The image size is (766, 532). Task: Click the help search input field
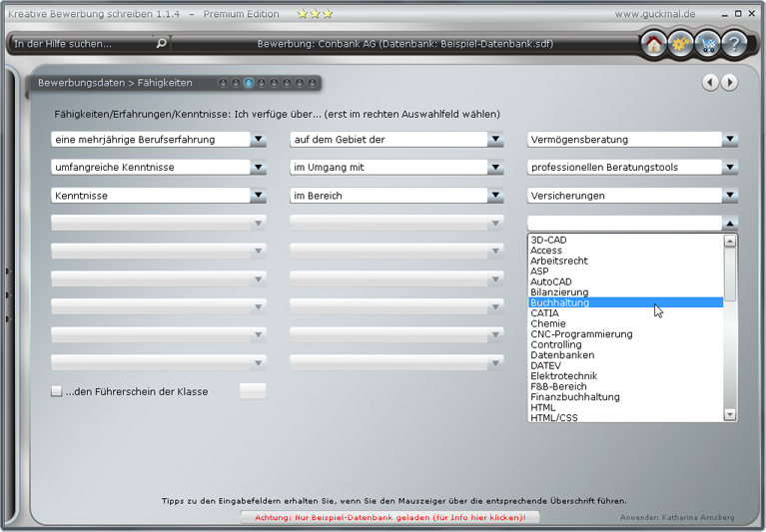tap(80, 44)
